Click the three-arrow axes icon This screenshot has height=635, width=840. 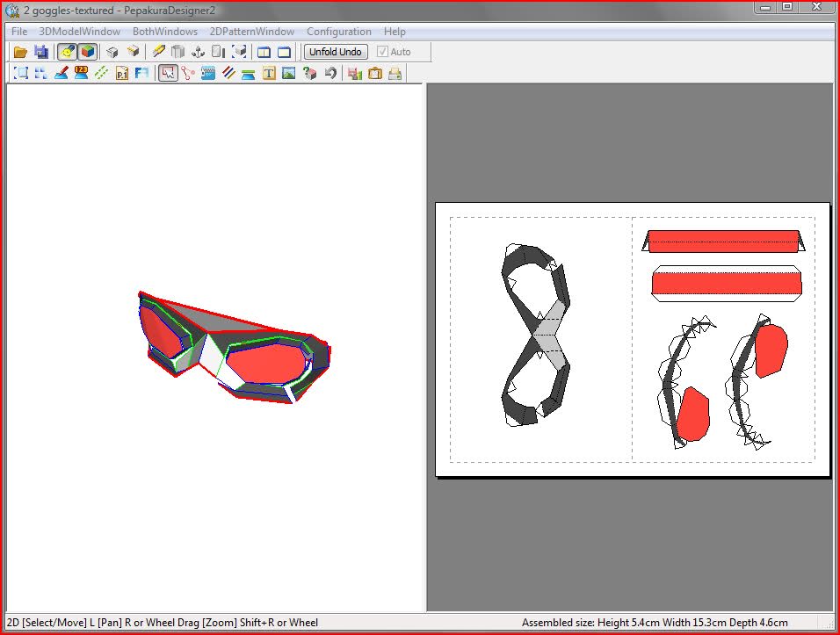point(199,52)
